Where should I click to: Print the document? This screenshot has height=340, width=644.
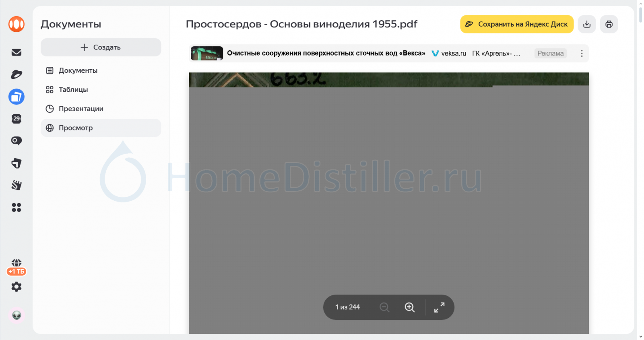click(x=609, y=24)
